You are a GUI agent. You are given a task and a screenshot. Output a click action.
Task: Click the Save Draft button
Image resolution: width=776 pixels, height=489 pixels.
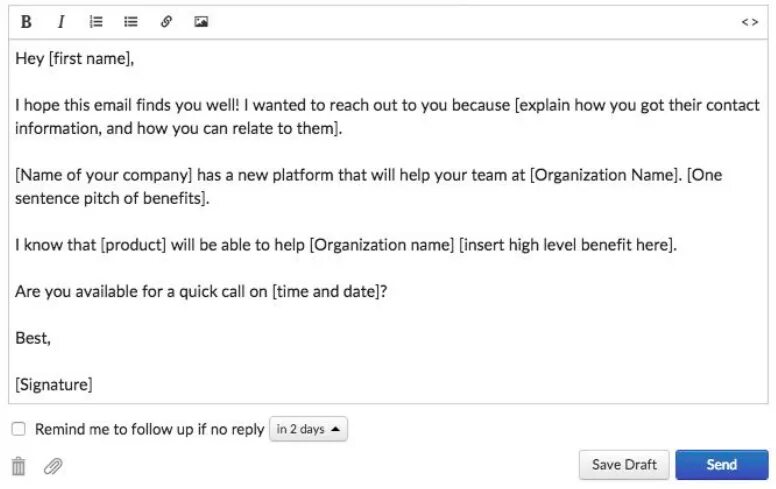pyautogui.click(x=624, y=464)
